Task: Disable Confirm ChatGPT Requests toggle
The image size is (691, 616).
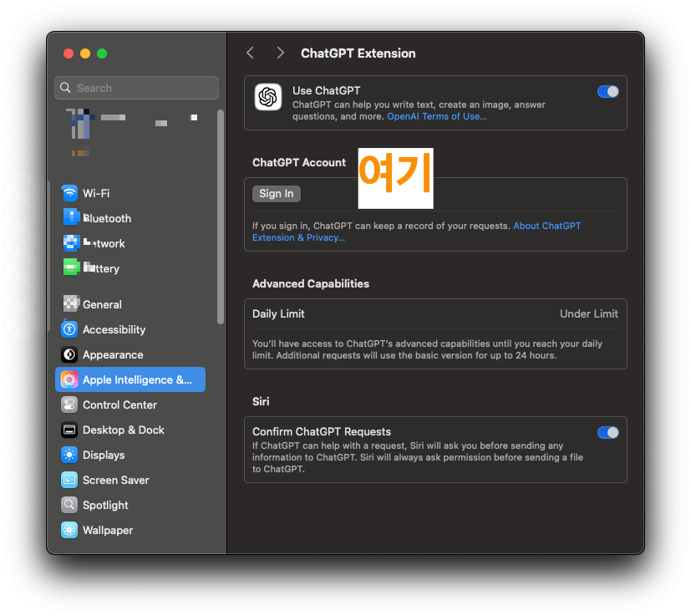Action: click(x=607, y=433)
